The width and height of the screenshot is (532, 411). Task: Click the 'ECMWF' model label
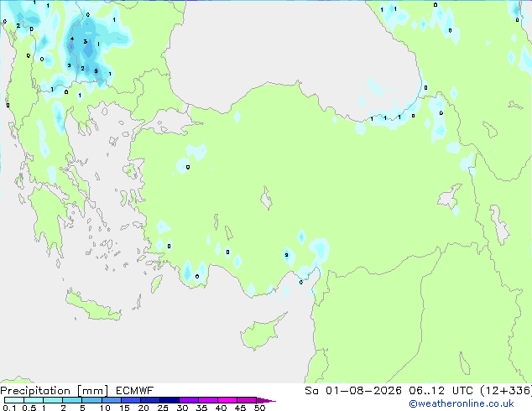click(135, 391)
